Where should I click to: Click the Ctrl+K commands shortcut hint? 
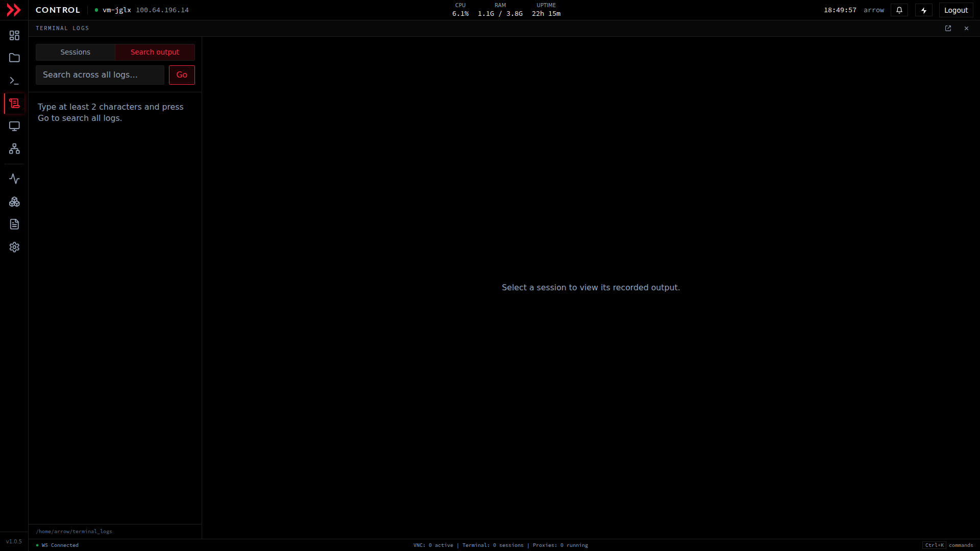tap(948, 545)
